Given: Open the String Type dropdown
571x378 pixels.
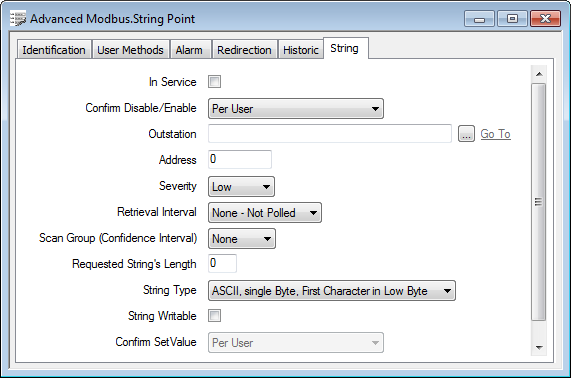Looking at the screenshot, I should pos(332,291).
